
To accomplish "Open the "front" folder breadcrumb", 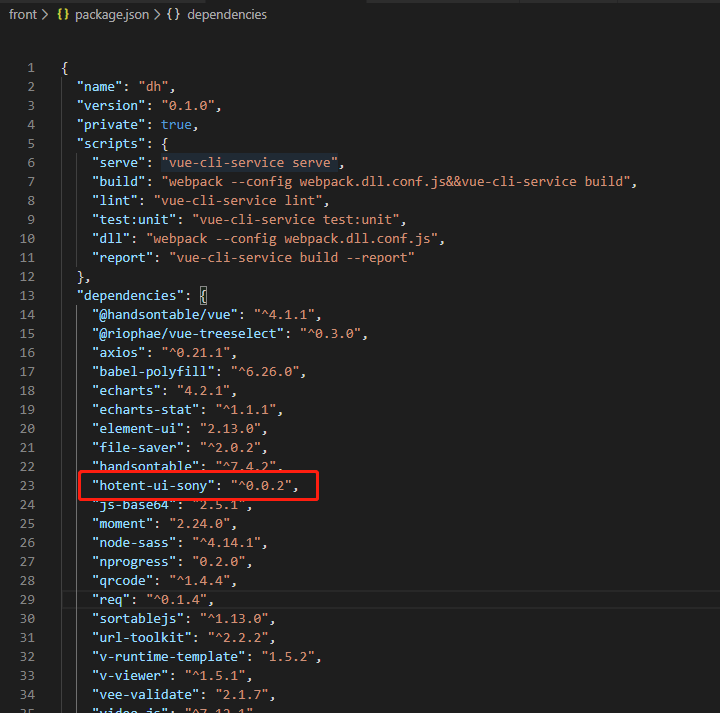I will 22,15.
